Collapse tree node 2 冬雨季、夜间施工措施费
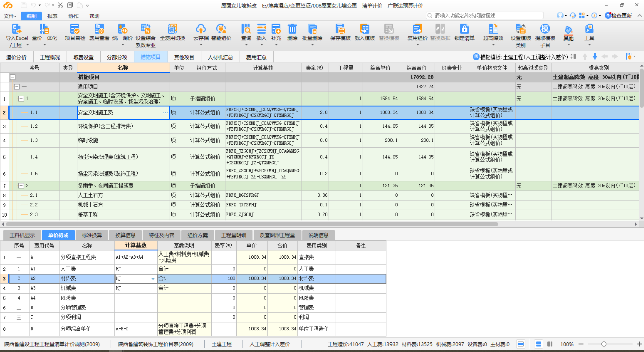The image size is (644, 352). [21, 186]
